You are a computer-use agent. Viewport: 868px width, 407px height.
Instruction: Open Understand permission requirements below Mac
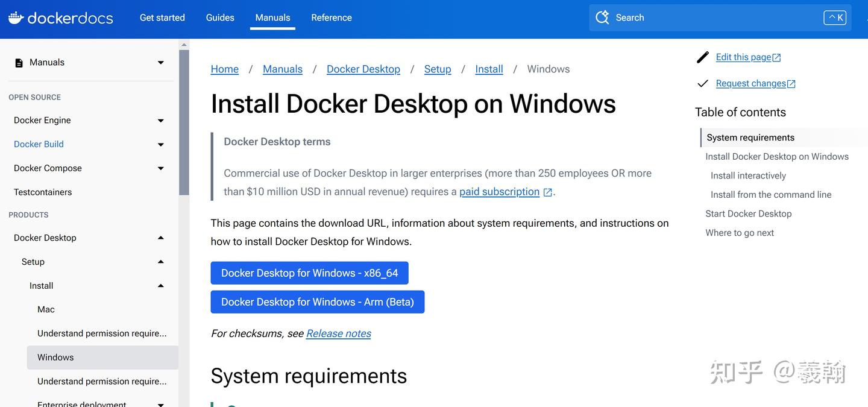pos(102,333)
